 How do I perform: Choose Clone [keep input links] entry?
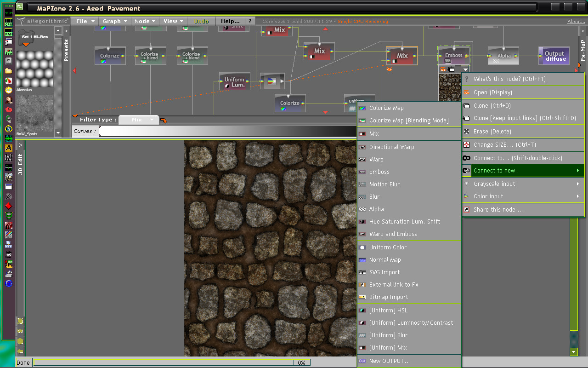click(x=523, y=118)
